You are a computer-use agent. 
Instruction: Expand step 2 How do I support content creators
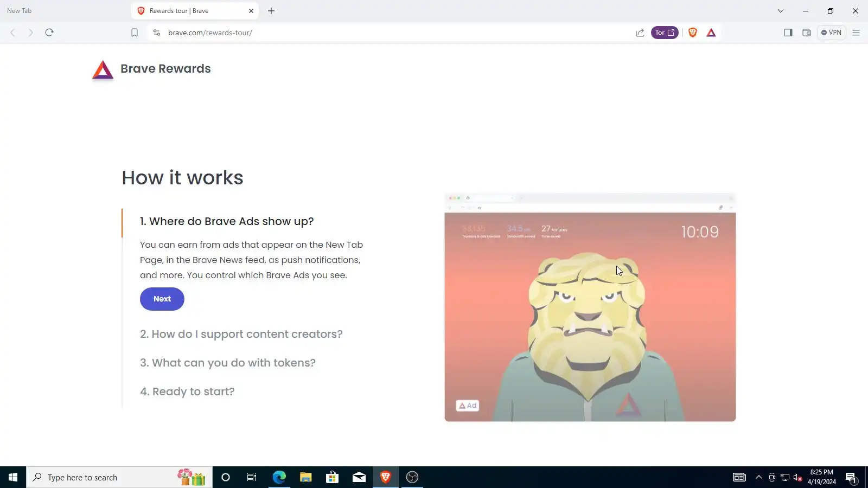click(241, 334)
